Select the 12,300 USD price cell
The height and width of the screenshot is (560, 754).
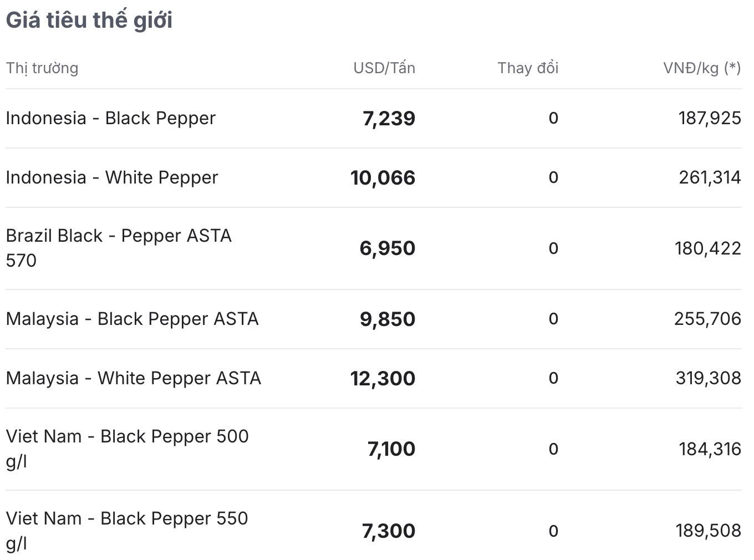383,378
